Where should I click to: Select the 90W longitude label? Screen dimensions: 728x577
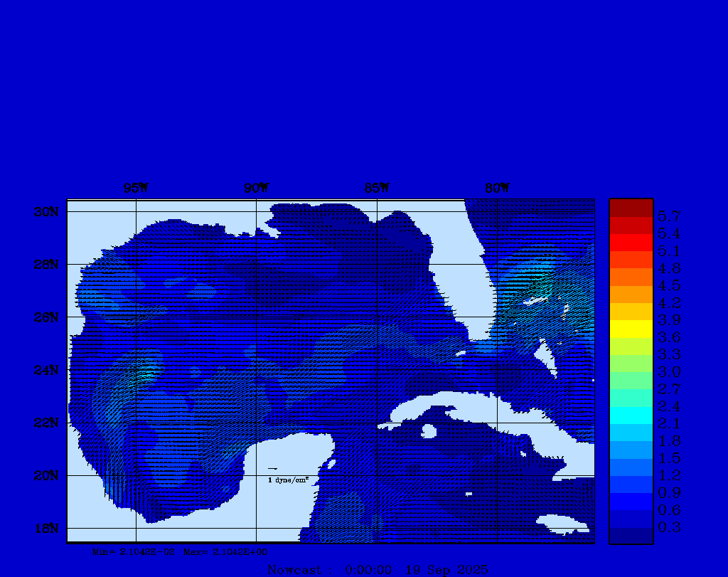tap(256, 189)
